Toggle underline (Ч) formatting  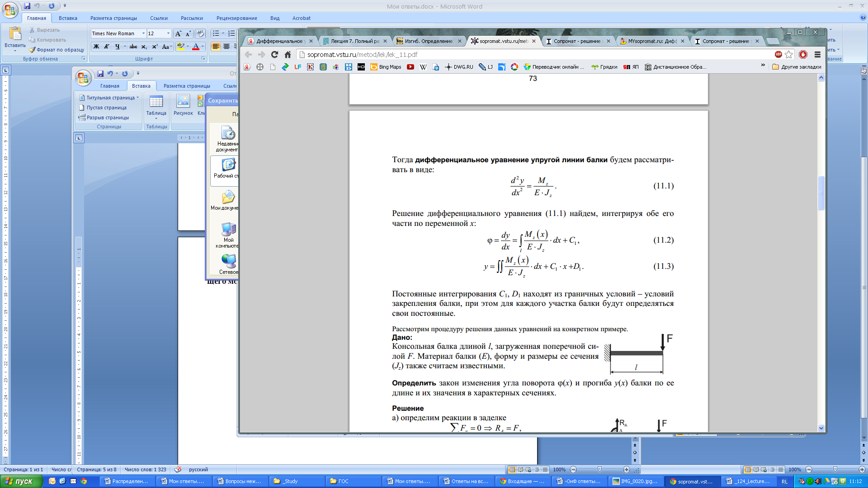[118, 47]
